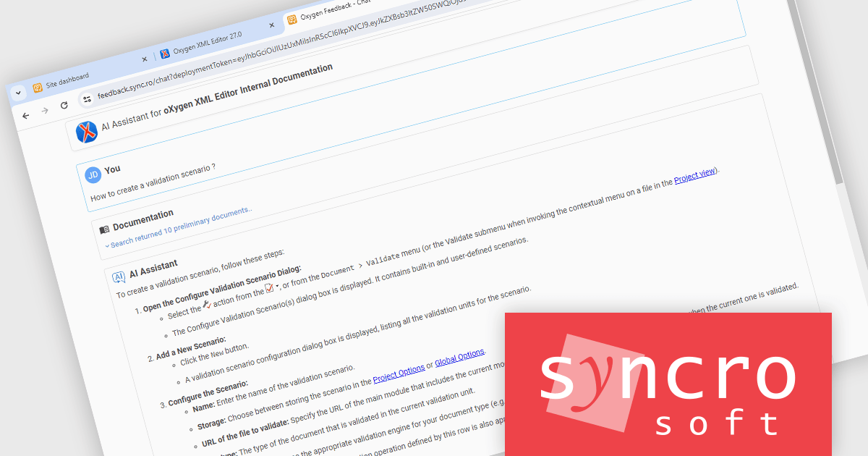Click the browser back arrow
The width and height of the screenshot is (868, 456).
[x=26, y=116]
